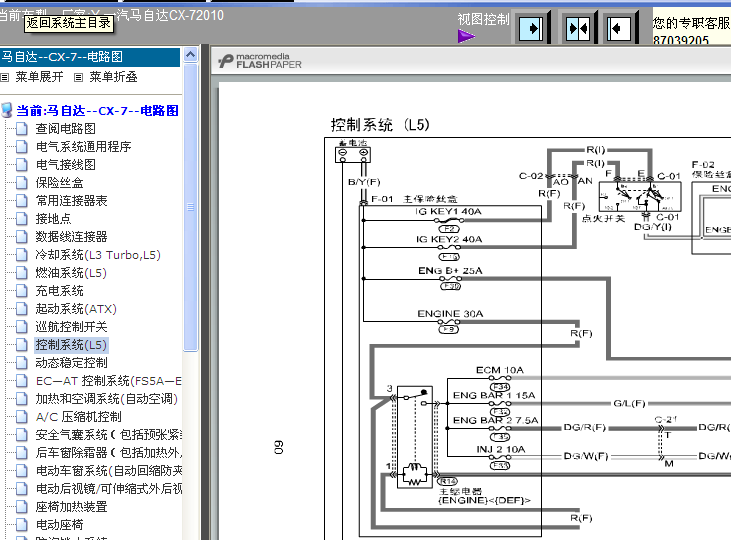731x540 pixels.
Task: Click ENGINE 30A fuse label in diagram
Action: coord(450,314)
